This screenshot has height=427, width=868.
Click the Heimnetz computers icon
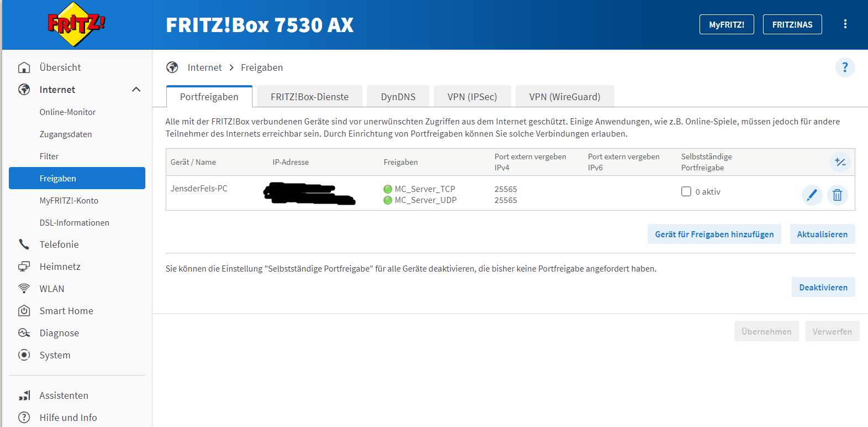(24, 267)
